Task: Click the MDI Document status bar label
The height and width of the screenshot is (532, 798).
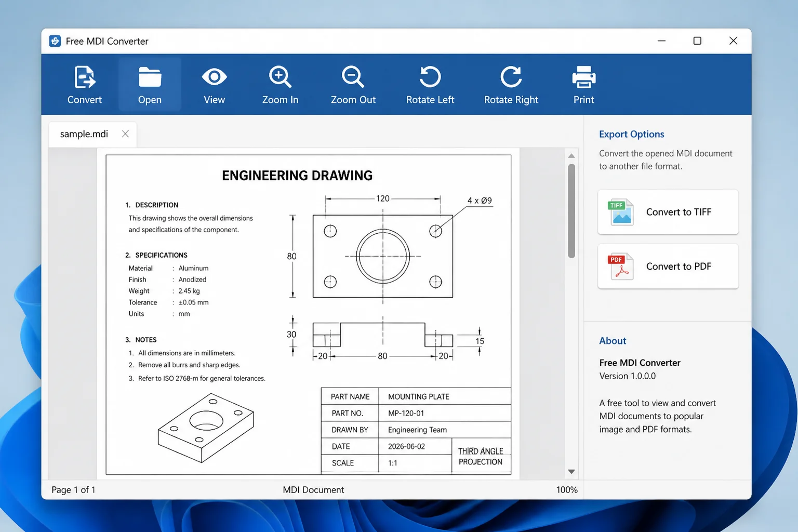Action: 313,490
